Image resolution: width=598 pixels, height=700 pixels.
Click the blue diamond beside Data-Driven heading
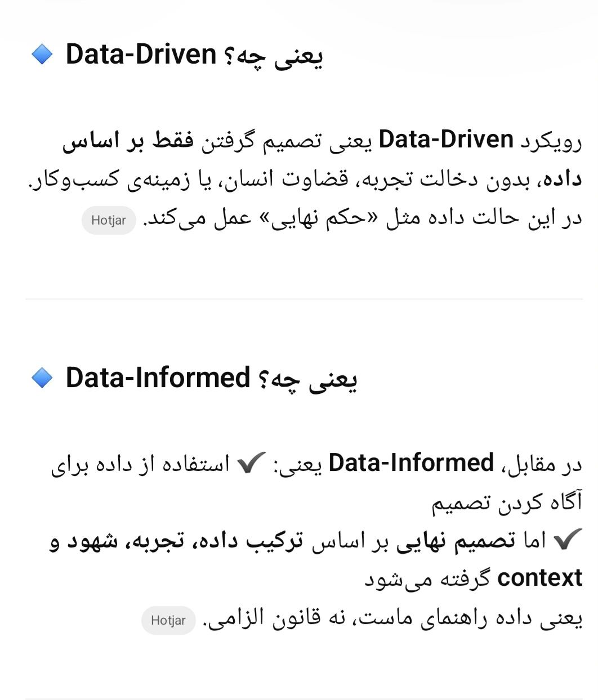[x=42, y=55]
